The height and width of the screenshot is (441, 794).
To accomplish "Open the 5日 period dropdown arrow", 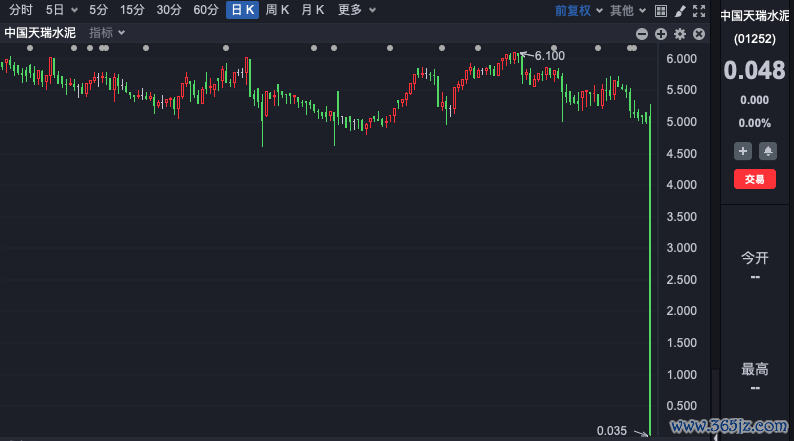I will (74, 10).
